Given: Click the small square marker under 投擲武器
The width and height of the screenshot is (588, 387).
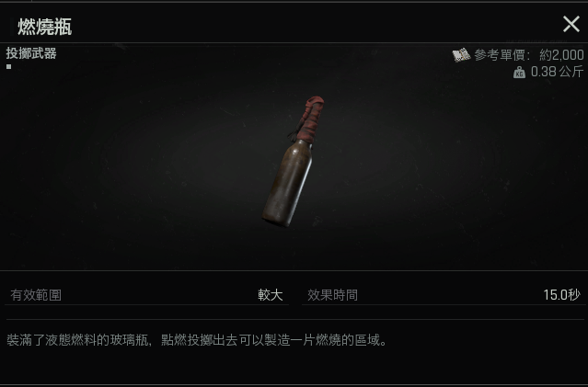Looking at the screenshot, I should coord(8,67).
